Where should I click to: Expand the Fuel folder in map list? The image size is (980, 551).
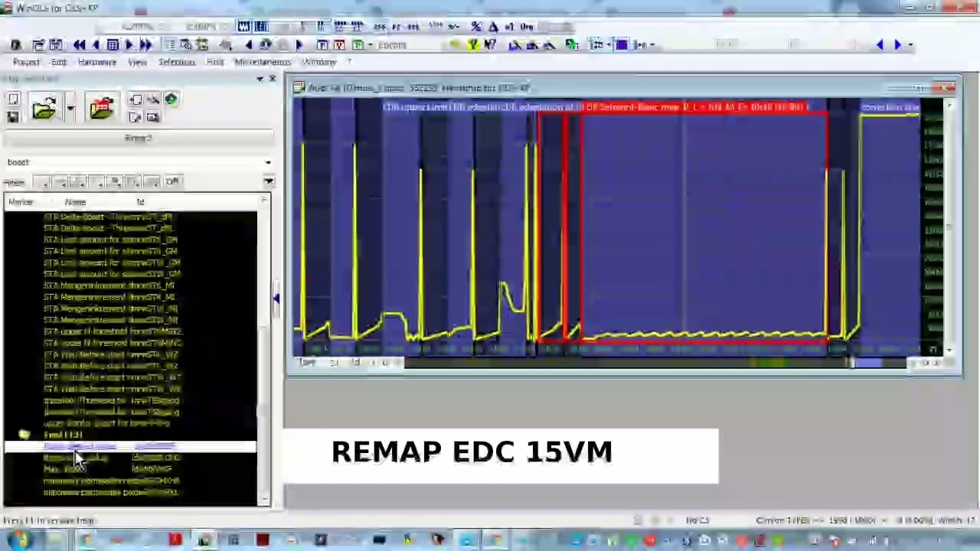coord(24,435)
